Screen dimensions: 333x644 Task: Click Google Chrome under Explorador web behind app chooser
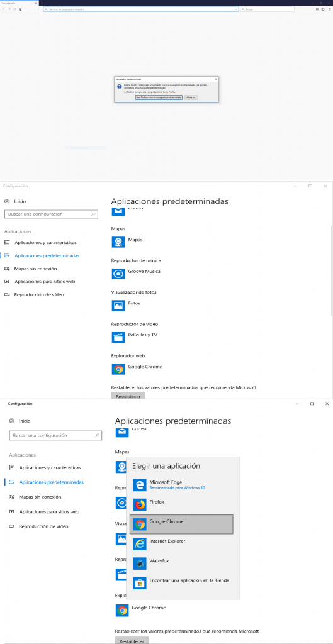click(x=141, y=610)
